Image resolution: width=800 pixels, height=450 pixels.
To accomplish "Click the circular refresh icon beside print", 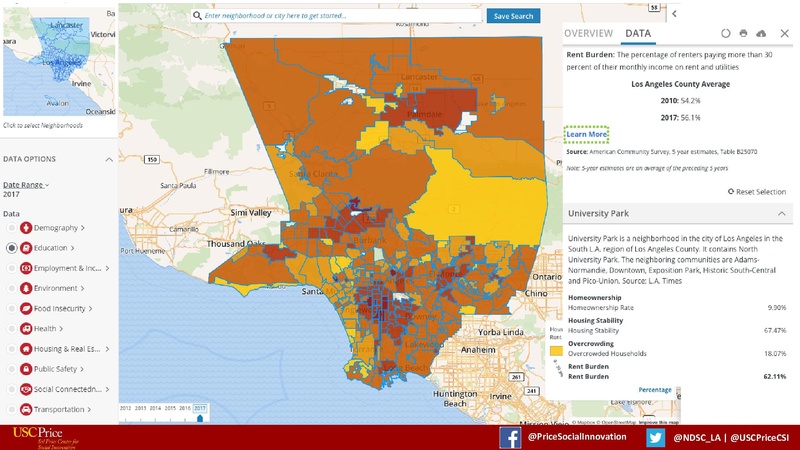I will click(726, 34).
